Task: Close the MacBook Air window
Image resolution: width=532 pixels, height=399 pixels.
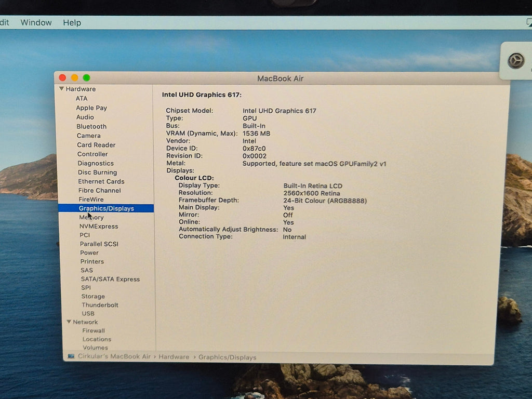Action: click(62, 78)
